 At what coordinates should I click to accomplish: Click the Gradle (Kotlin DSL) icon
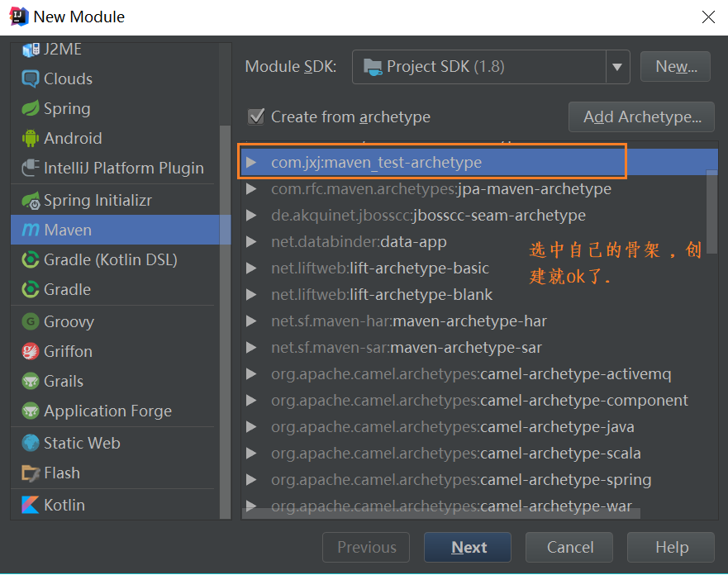click(31, 259)
